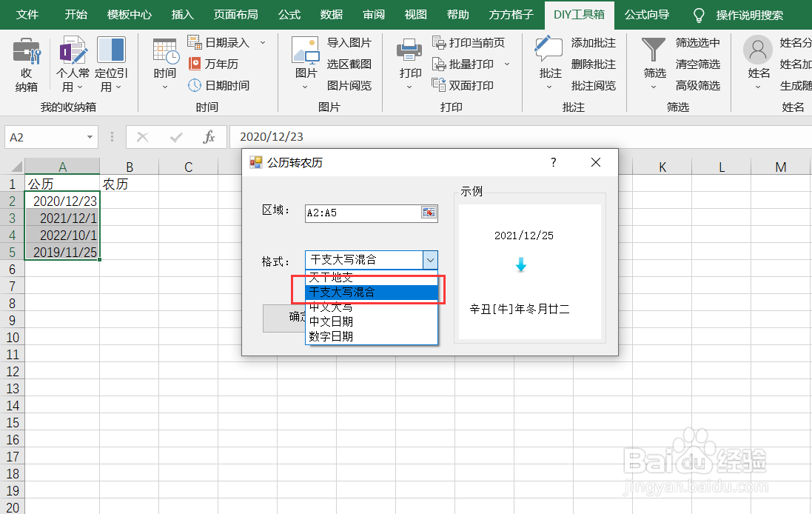Image resolution: width=812 pixels, height=514 pixels.
Task: Expand the 批量打印 dropdown arrow
Action: click(507, 64)
